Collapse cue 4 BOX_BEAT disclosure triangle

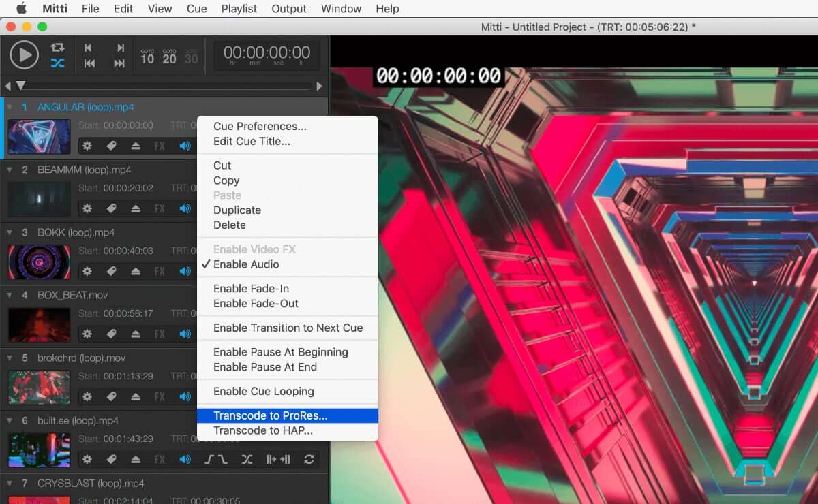(10, 295)
